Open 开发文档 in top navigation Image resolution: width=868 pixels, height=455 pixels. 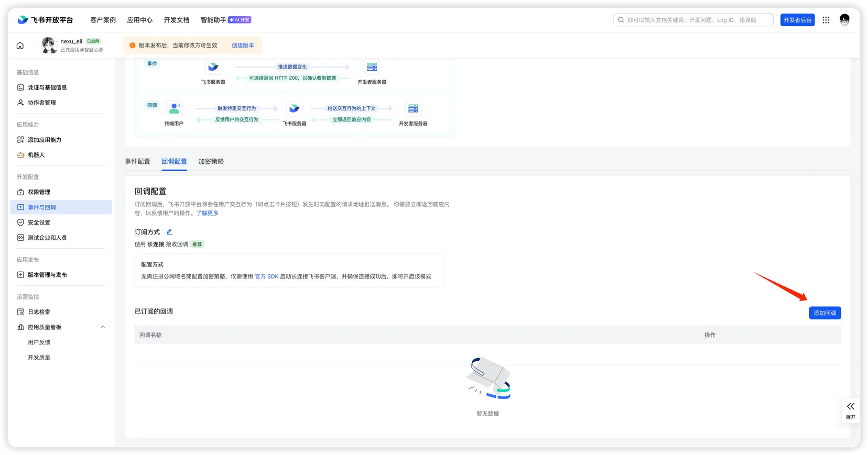click(177, 20)
